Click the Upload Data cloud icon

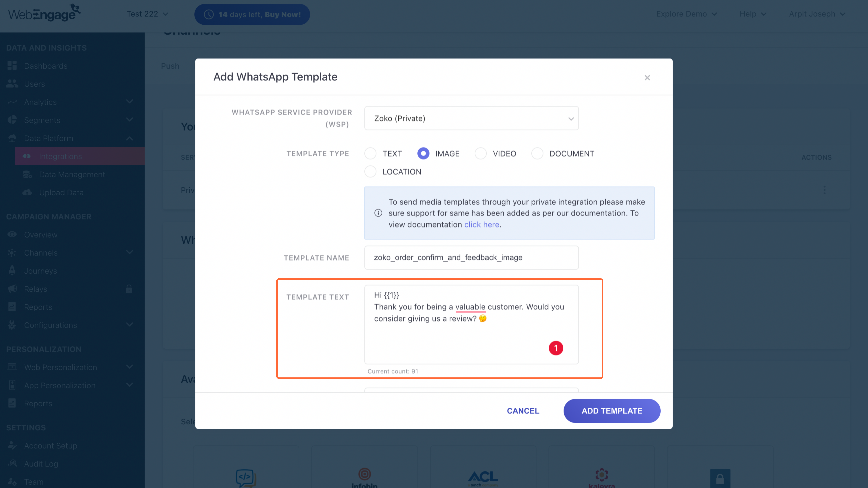(x=27, y=192)
